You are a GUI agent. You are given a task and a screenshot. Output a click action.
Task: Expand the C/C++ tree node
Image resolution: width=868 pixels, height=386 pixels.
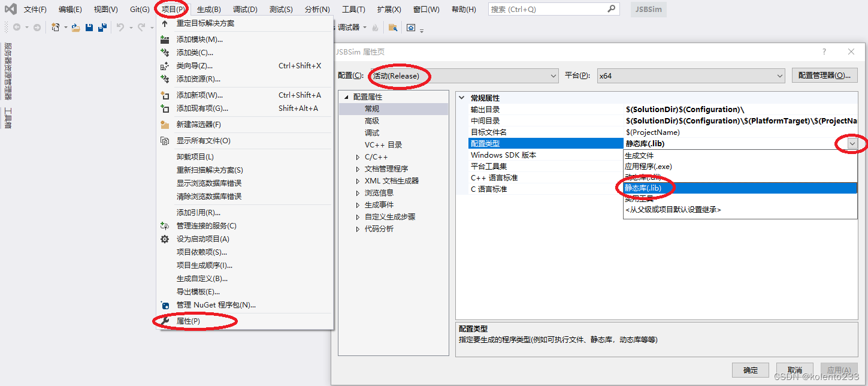[x=358, y=156]
